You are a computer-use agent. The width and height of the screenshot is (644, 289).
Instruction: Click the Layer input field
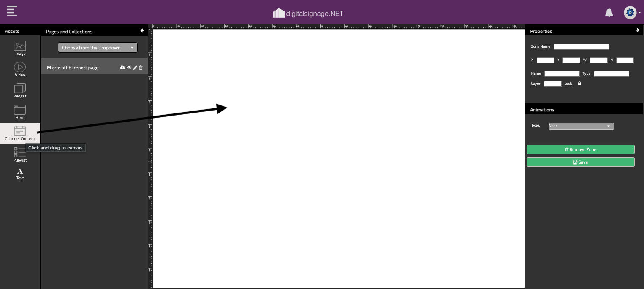pos(552,84)
